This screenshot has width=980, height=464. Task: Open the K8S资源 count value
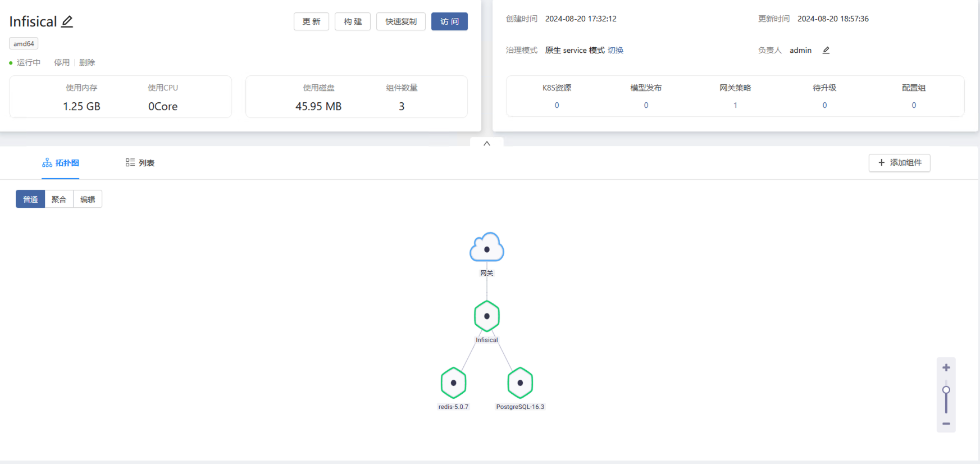coord(557,105)
